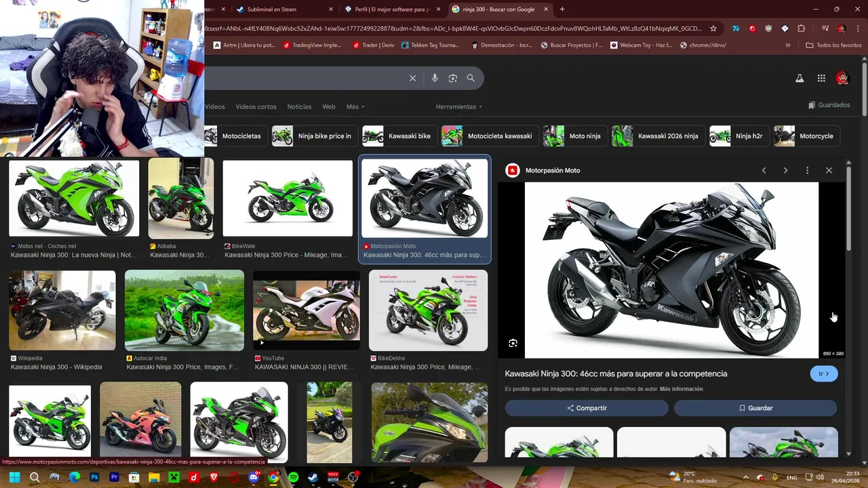868x488 pixels.
Task: Open Todos los favoritos folder
Action: [x=833, y=45]
